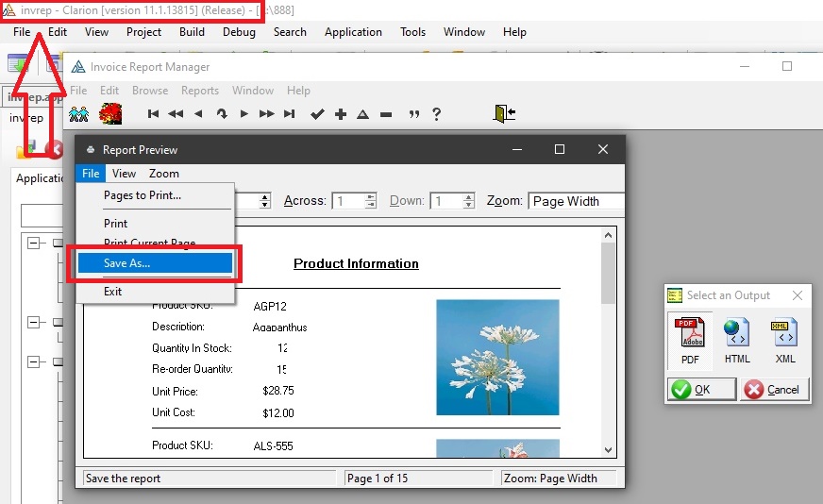Image resolution: width=823 pixels, height=504 pixels.
Task: Click the plus insert record icon
Action: point(341,114)
